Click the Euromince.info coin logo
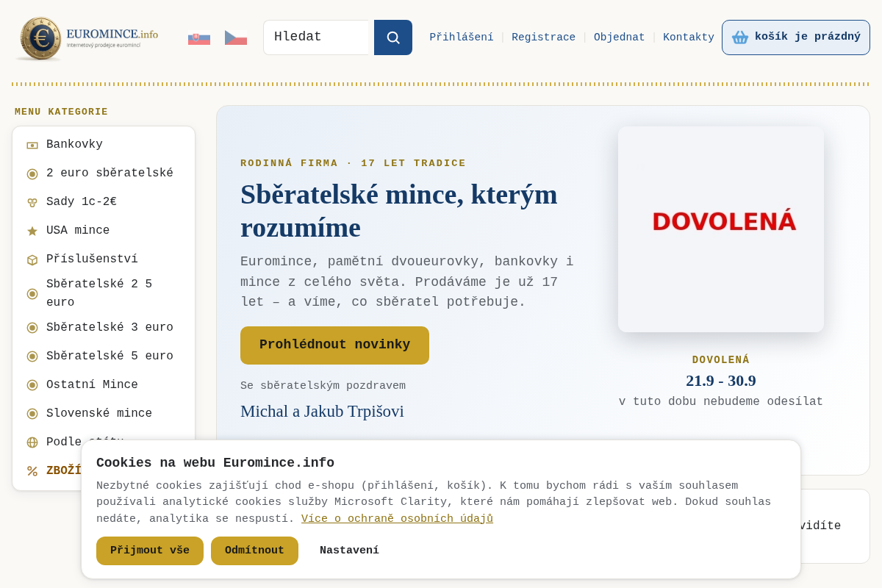The image size is (882, 588). [87, 38]
